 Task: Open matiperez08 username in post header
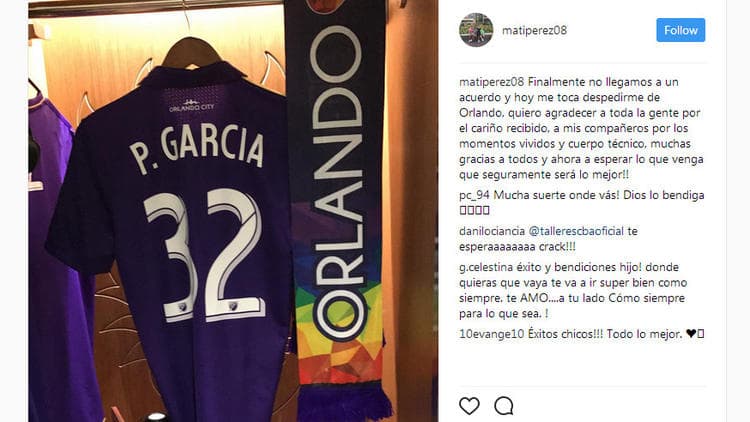[x=534, y=30]
